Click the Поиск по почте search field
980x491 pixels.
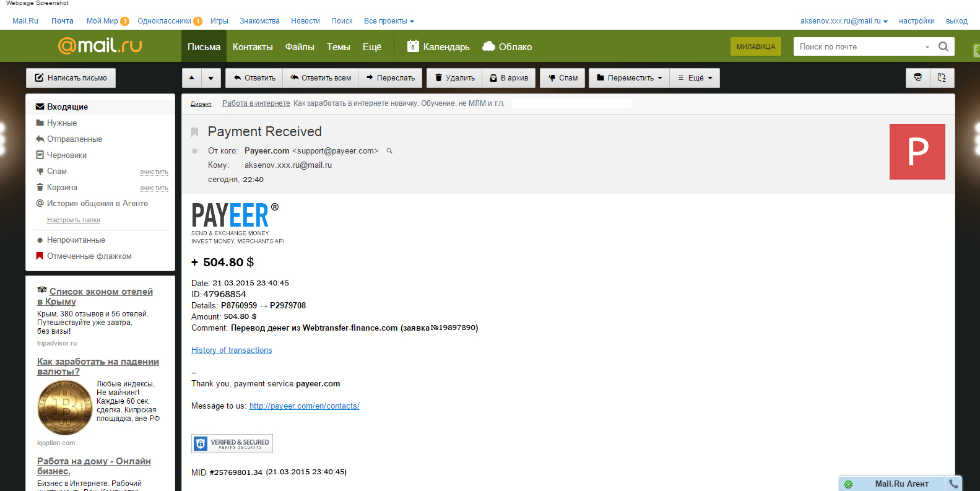click(859, 47)
